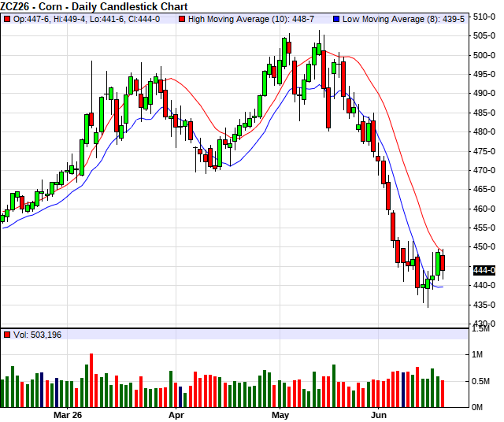Click the red High Moving Average swatch

(182, 19)
